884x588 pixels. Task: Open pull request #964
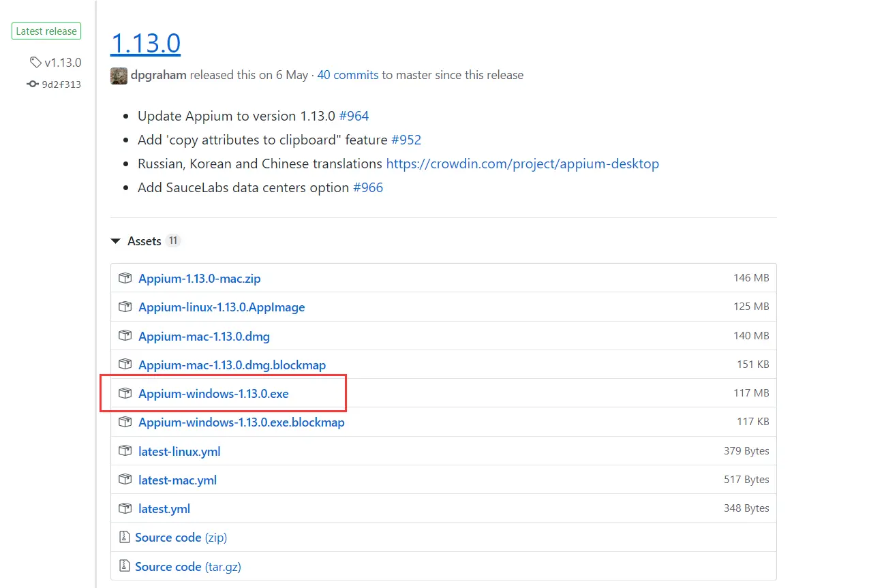click(354, 116)
